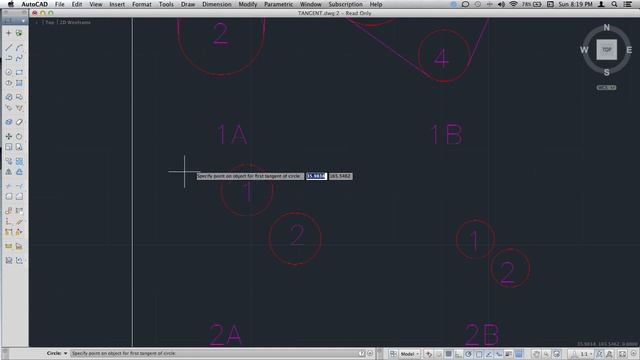Select the 1A text object in drawing
This screenshot has width=640, height=360.
tap(232, 134)
